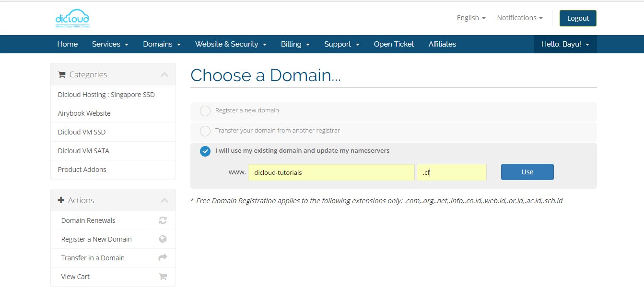Click the cart icon in the View Cart row

(x=163, y=277)
